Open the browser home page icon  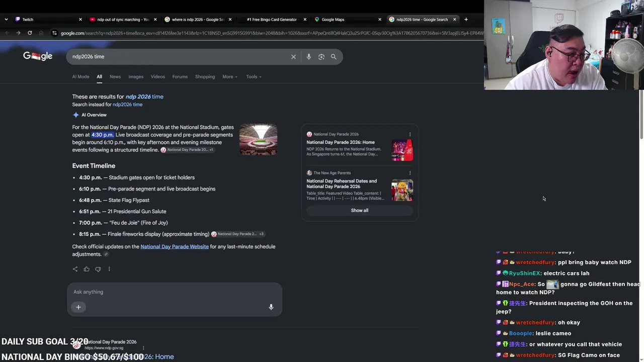[x=41, y=33]
